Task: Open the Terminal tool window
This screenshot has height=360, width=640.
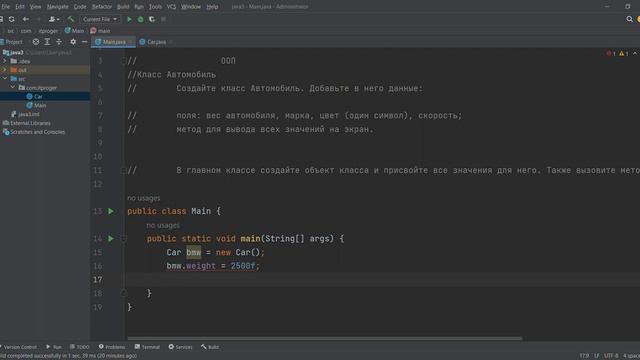Action: tap(147, 347)
